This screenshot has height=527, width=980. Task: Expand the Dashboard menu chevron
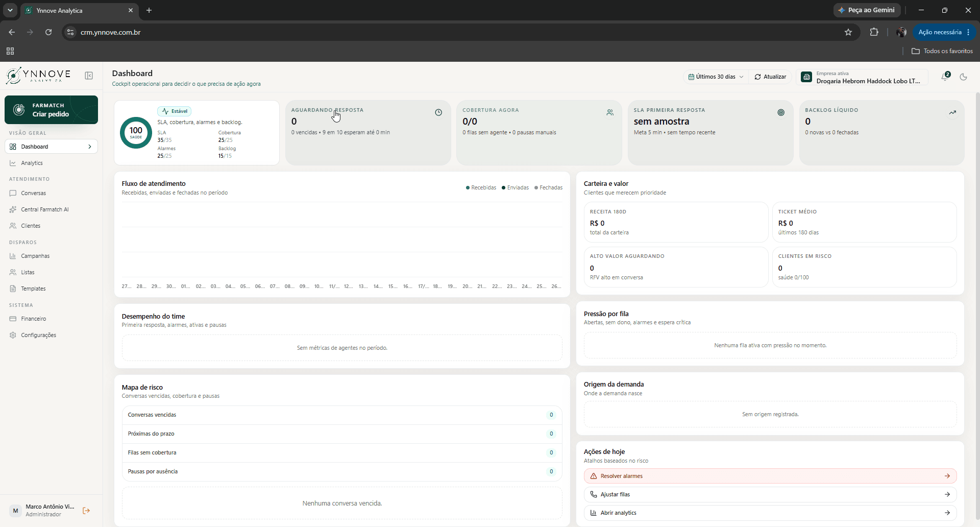coord(90,147)
